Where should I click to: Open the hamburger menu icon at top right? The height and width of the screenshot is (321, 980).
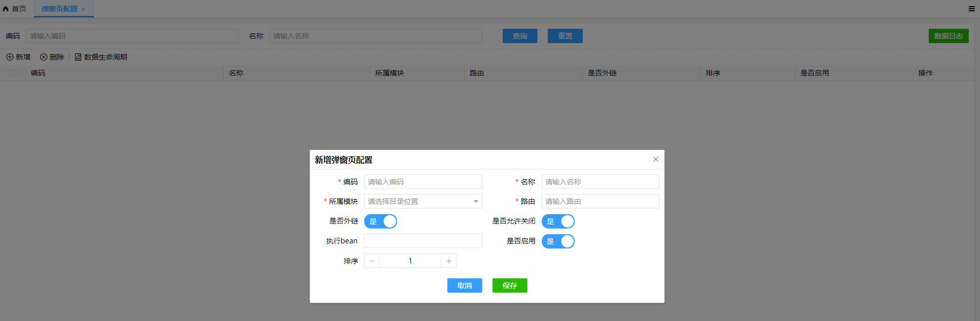click(x=971, y=9)
